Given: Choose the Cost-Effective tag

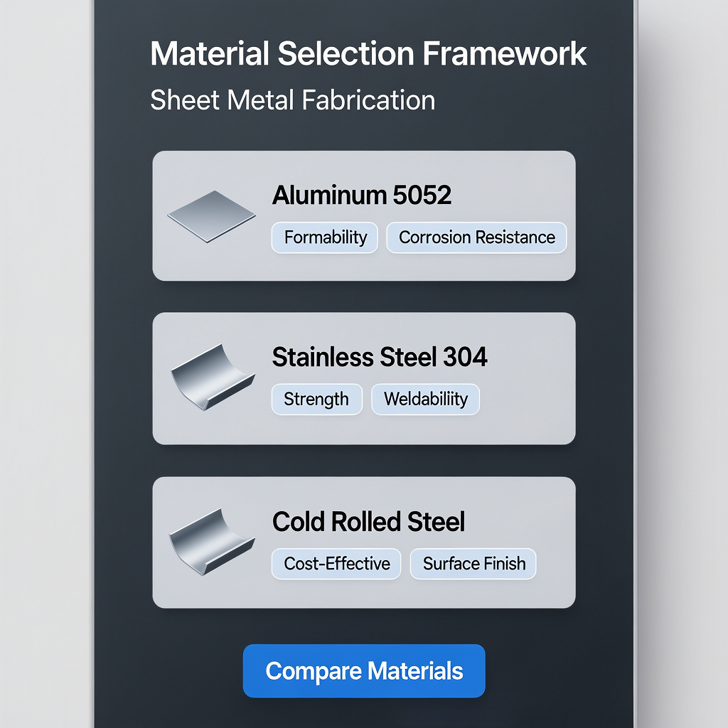Looking at the screenshot, I should [x=336, y=564].
